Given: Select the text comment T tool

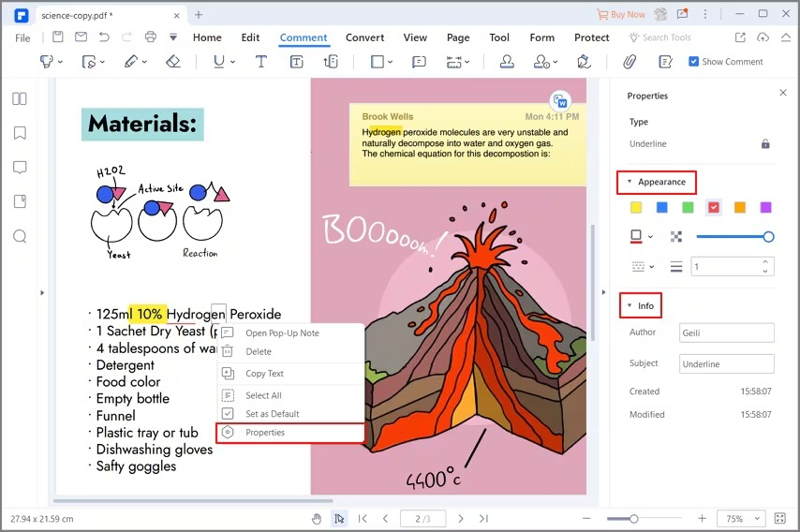Looking at the screenshot, I should pos(260,62).
